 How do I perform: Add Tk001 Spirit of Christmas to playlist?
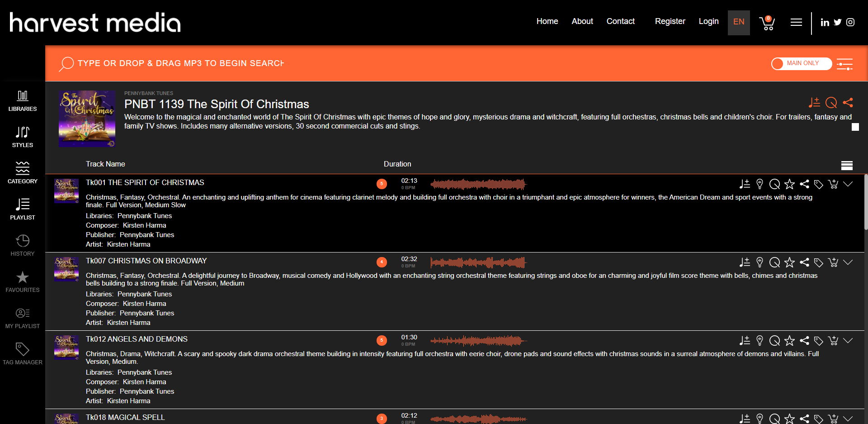(x=745, y=184)
